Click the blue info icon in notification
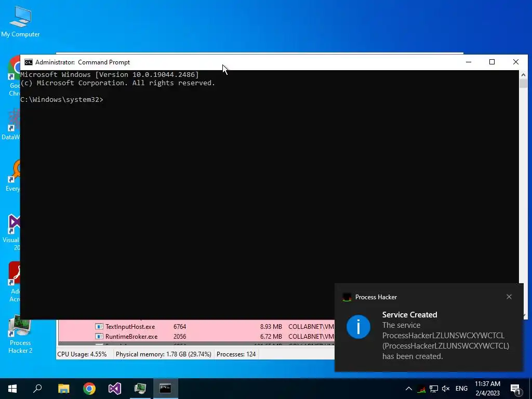The image size is (532, 399). click(358, 327)
